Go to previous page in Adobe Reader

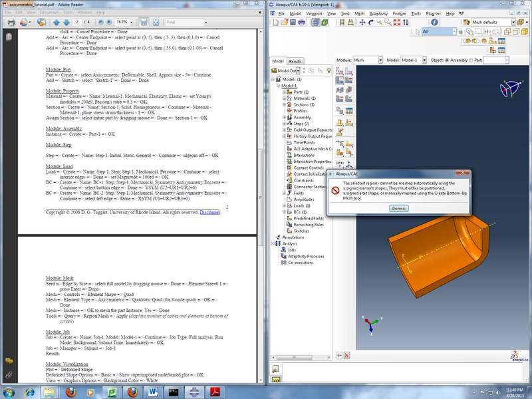coord(57,23)
